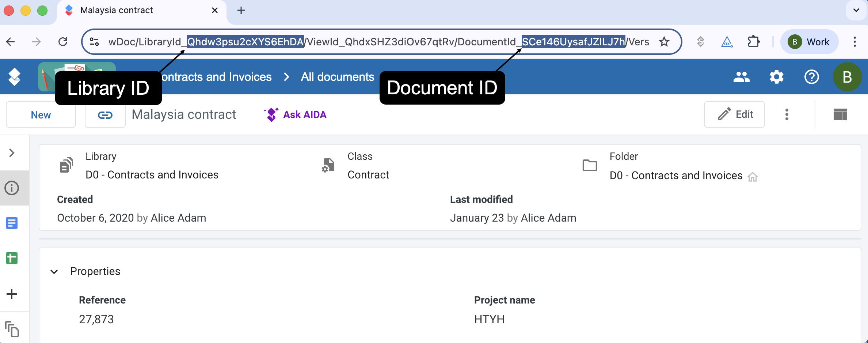
Task: Click Library value D0 - Contracts and Invoices
Action: pos(152,175)
